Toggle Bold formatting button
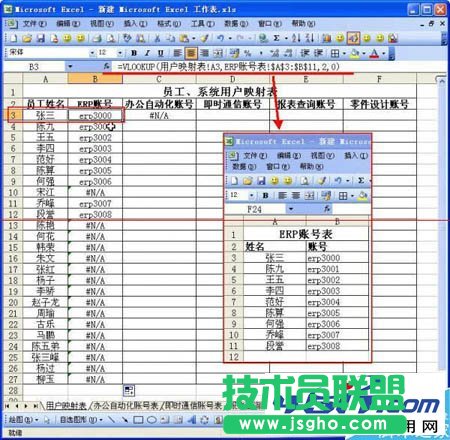This screenshot has width=450, height=440. (134, 53)
